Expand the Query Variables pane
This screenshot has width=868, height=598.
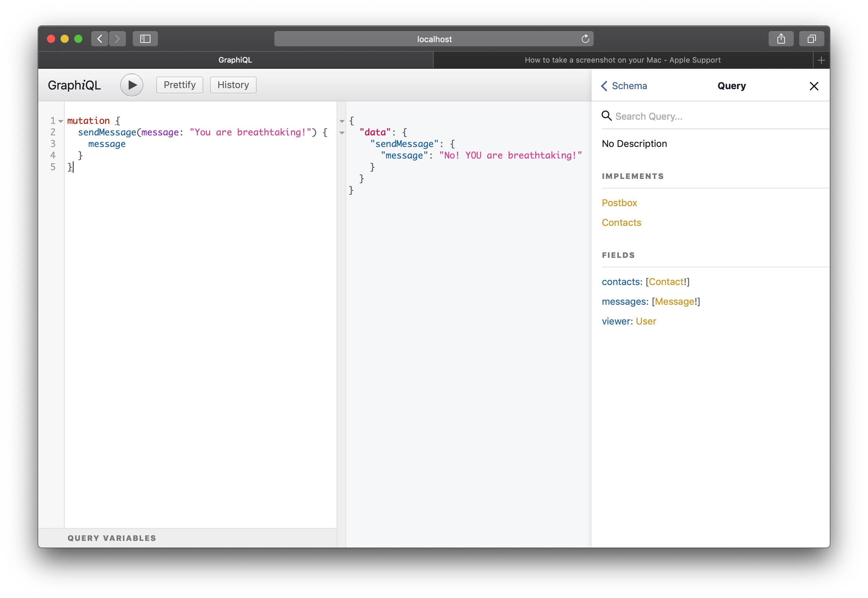tap(112, 538)
